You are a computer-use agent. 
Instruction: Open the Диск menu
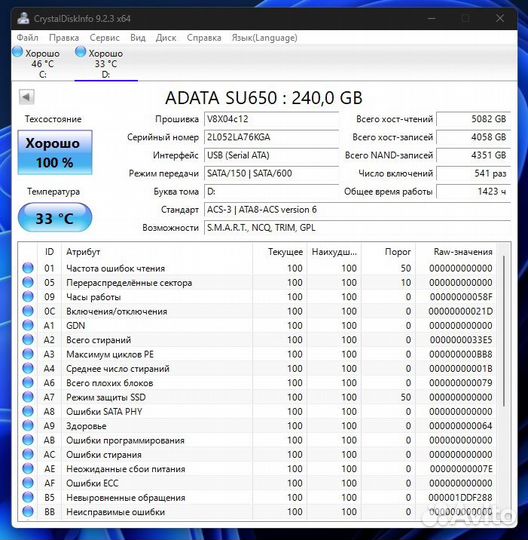click(x=166, y=38)
